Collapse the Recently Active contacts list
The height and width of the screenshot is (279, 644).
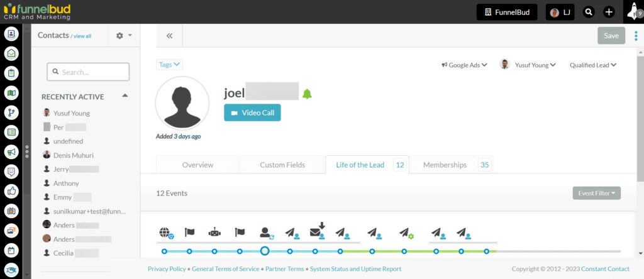(125, 96)
